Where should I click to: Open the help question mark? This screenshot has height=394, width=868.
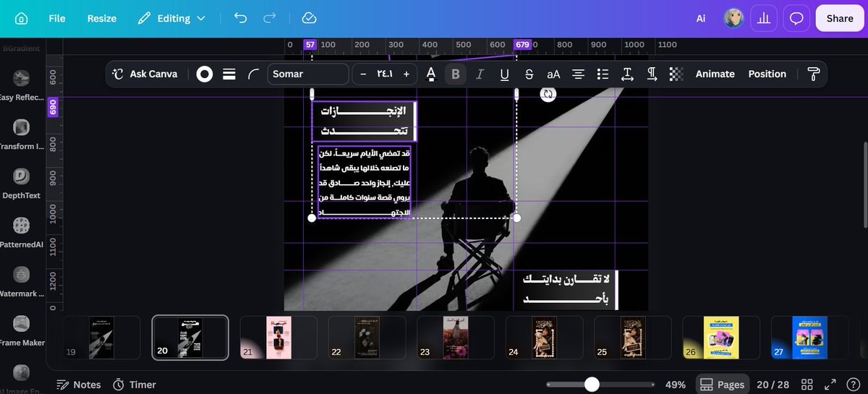(852, 385)
